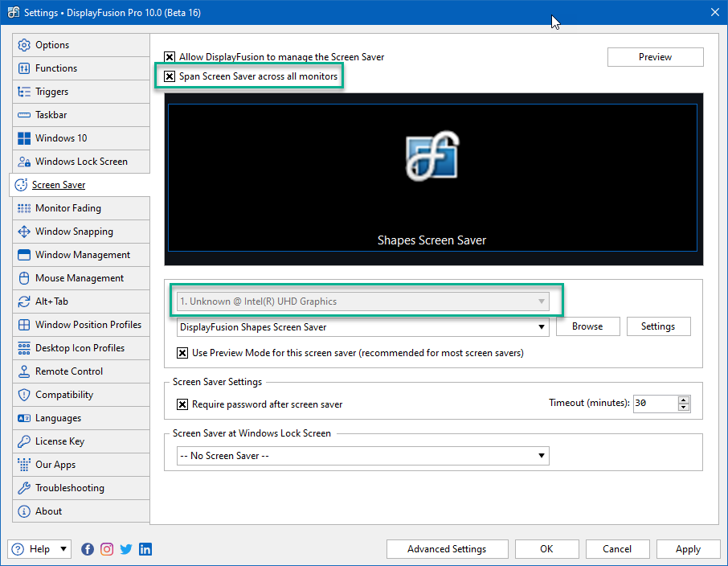Open the Triggers list icon
This screenshot has width=728, height=566.
point(23,92)
